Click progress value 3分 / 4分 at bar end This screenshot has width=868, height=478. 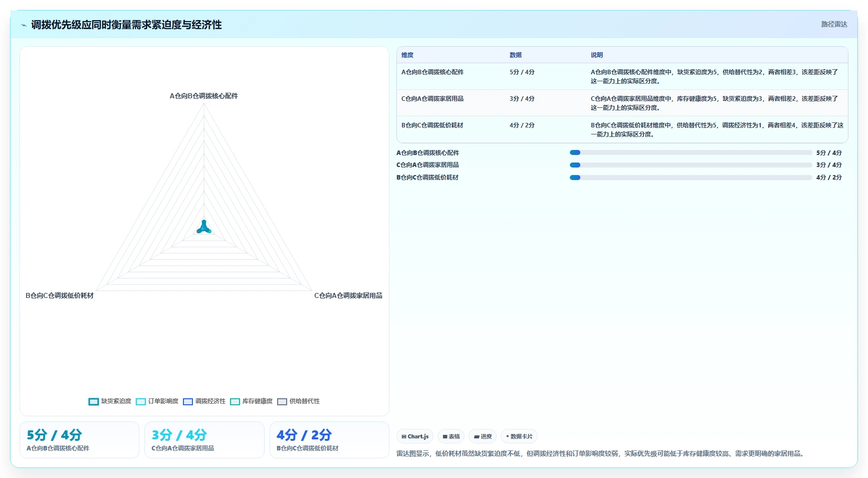pos(829,165)
